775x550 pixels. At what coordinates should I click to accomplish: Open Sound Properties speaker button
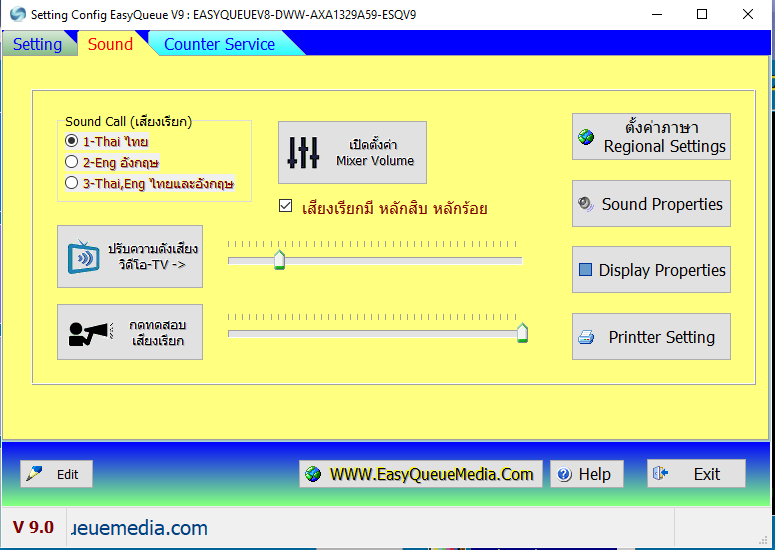click(651, 204)
